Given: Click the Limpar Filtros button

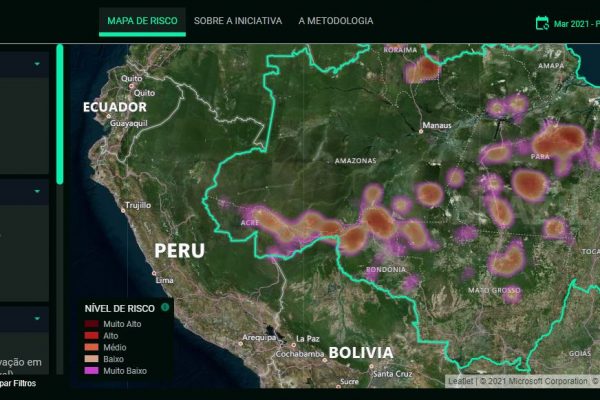Looking at the screenshot, I should [x=20, y=382].
